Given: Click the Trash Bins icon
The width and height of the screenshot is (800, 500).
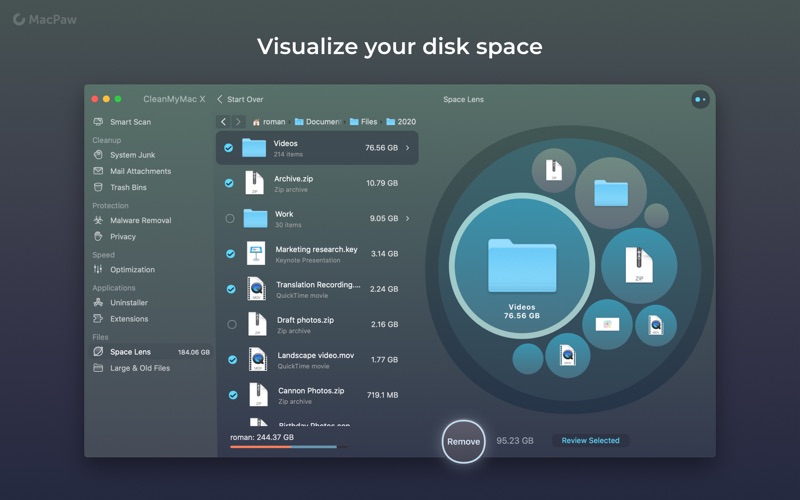Looking at the screenshot, I should [98, 187].
